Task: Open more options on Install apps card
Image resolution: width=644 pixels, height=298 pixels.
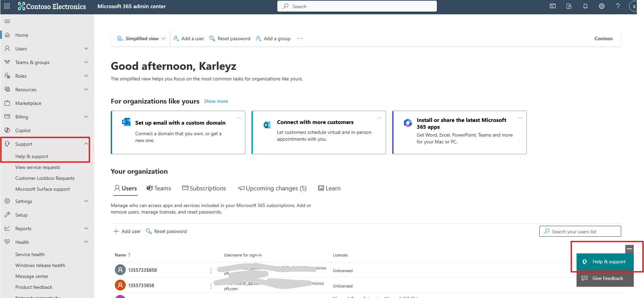Action: click(x=520, y=118)
